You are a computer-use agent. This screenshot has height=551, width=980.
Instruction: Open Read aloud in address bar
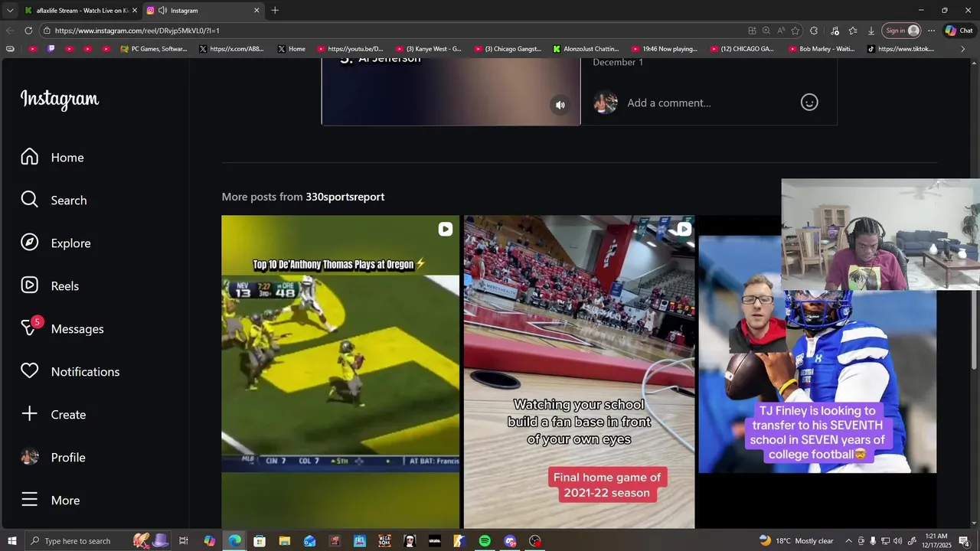point(781,31)
